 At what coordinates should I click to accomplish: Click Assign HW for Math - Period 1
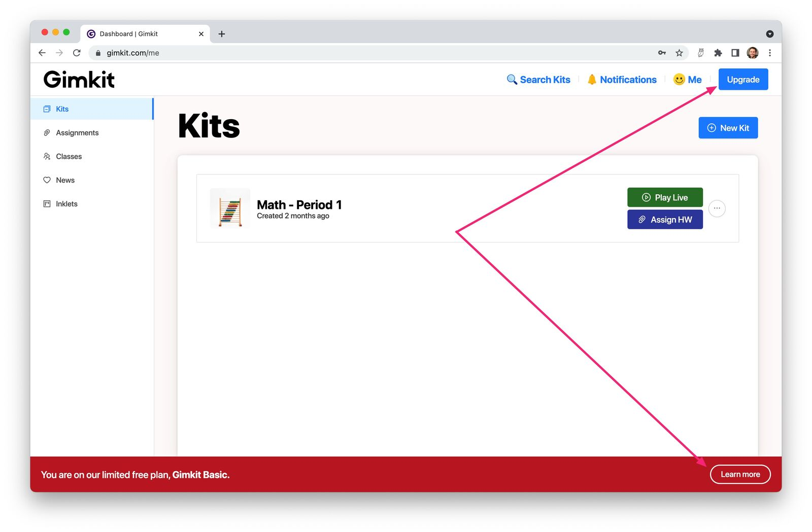tap(665, 220)
